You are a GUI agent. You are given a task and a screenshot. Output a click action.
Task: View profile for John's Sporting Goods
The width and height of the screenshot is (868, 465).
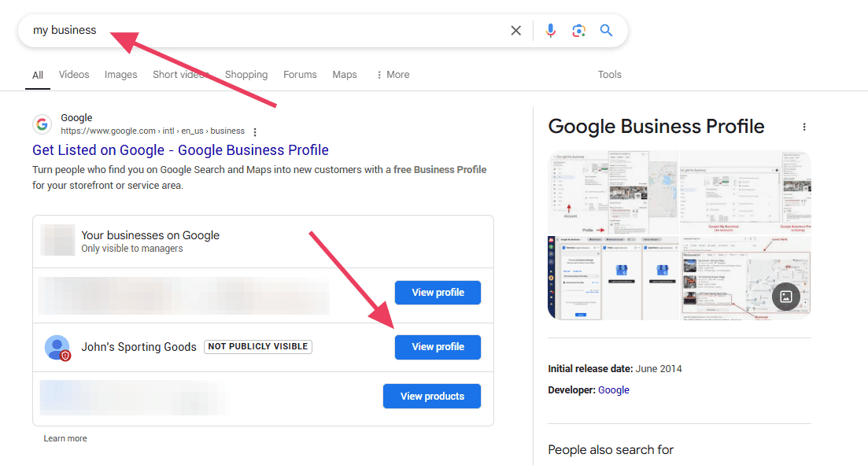pyautogui.click(x=438, y=346)
